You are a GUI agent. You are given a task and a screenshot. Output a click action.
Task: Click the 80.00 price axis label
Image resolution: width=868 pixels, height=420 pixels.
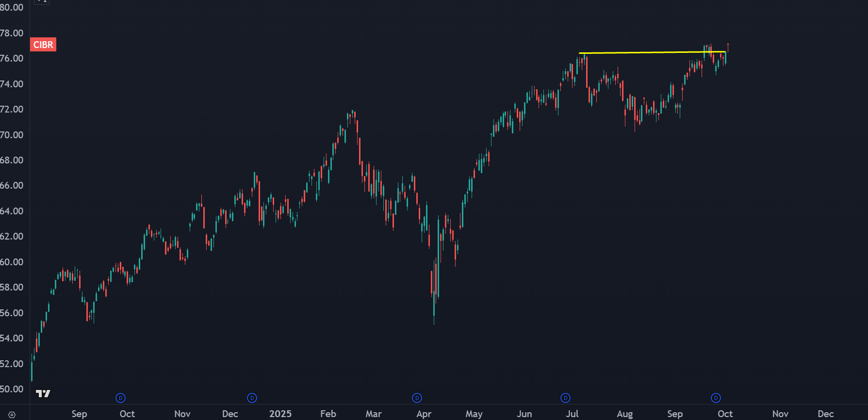click(x=12, y=7)
